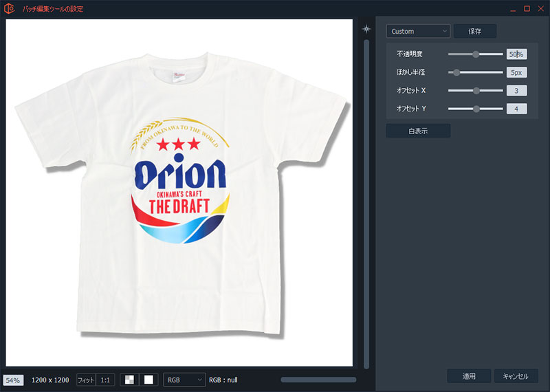Select the checkerboard transparent background icon
This screenshot has height=392, width=550.
coord(129,380)
